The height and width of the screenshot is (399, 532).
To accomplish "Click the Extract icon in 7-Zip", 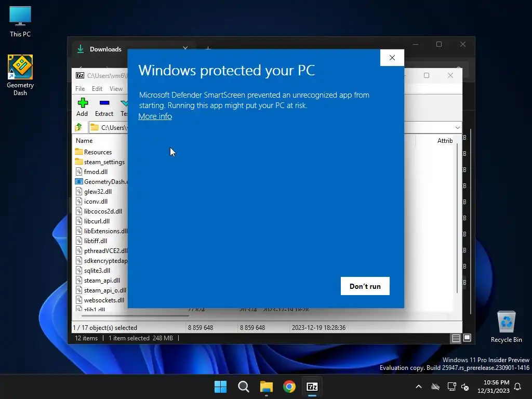I will point(104,107).
